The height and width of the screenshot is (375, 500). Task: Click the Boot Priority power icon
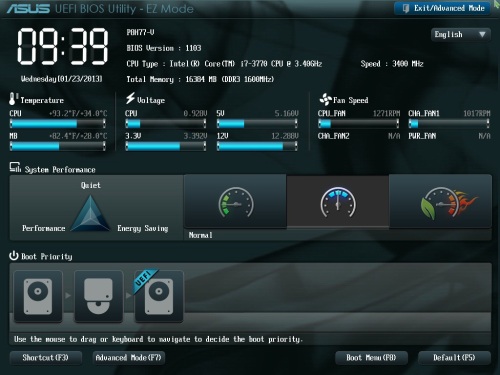[14, 256]
